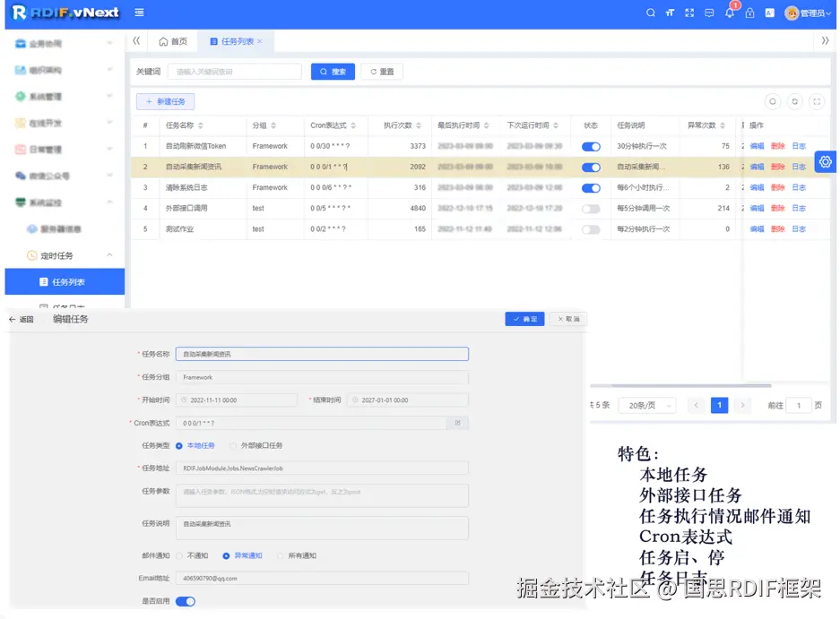840x619 pixels.
Task: Click the blue settings gear on the right edge
Action: [824, 161]
